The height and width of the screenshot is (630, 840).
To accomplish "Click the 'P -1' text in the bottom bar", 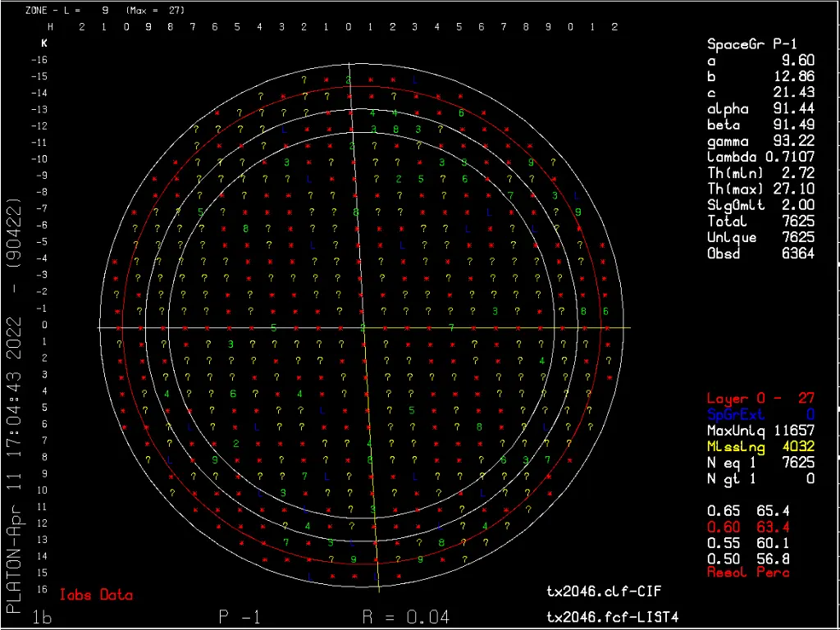I will pyautogui.click(x=240, y=617).
